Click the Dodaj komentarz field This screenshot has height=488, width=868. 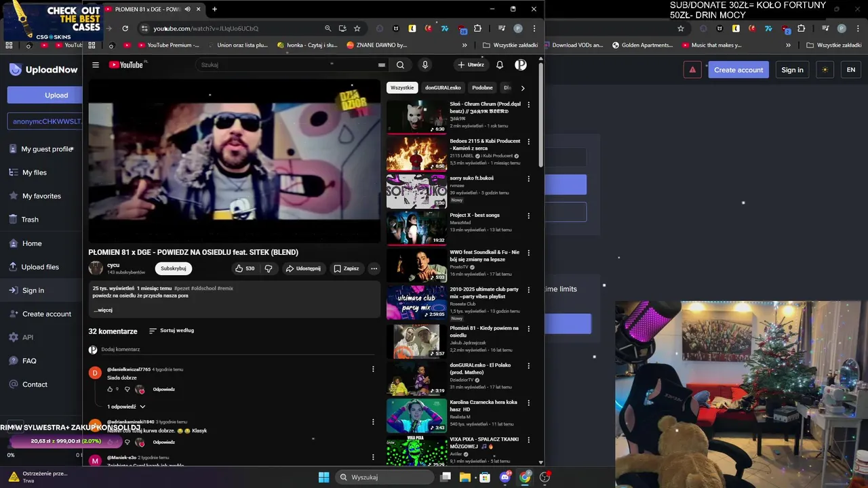pyautogui.click(x=237, y=350)
